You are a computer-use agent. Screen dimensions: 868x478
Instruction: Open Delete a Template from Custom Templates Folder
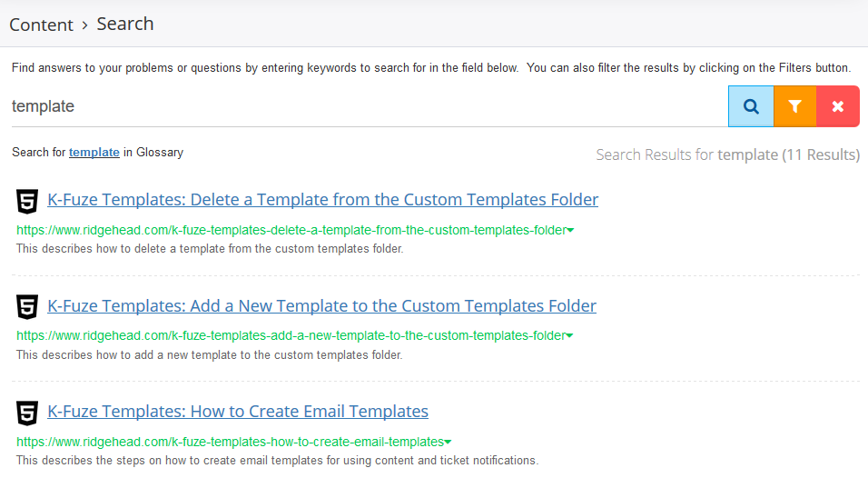coord(322,199)
